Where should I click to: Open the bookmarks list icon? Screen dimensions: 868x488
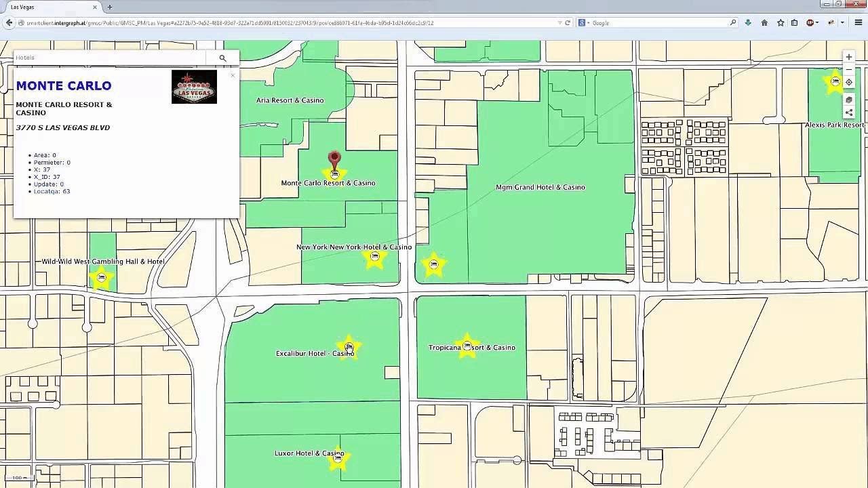tap(794, 23)
